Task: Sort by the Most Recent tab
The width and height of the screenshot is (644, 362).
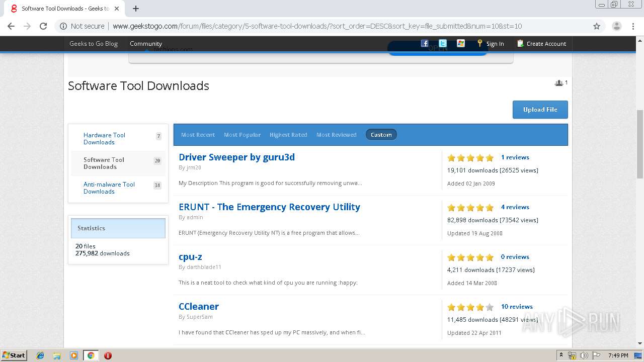Action: pyautogui.click(x=198, y=135)
